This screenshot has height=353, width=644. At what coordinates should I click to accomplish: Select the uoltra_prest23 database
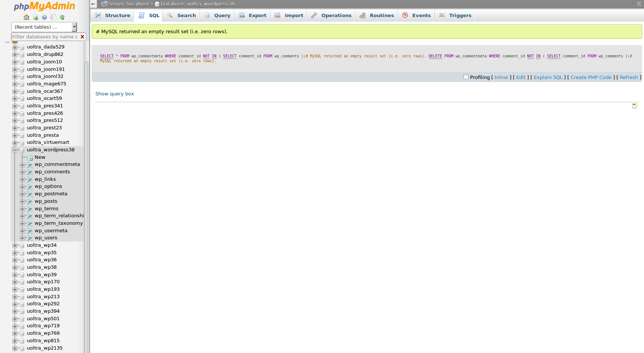tap(44, 128)
